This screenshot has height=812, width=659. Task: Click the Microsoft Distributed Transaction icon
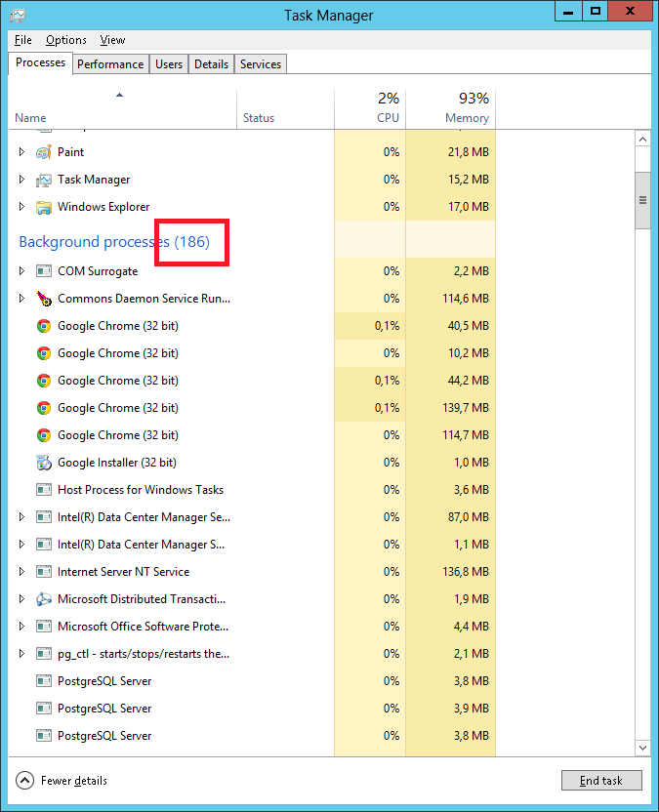click(43, 599)
